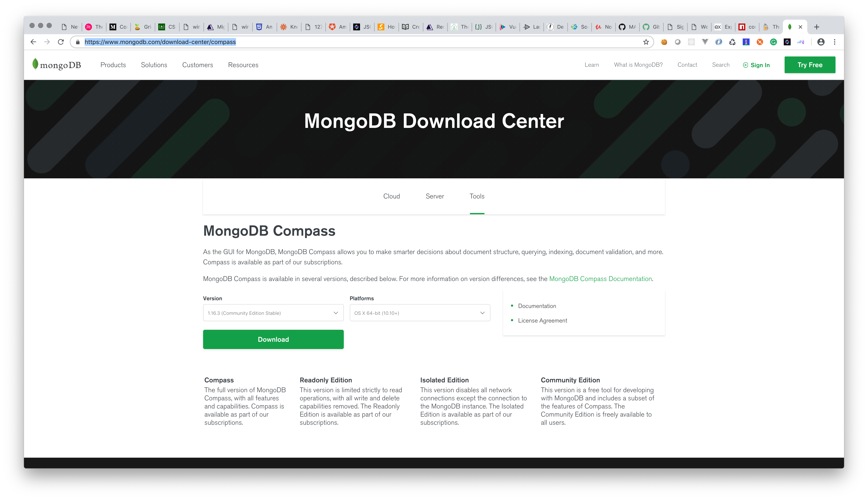The image size is (868, 500).
Task: Click the browser refresh icon
Action: point(61,42)
